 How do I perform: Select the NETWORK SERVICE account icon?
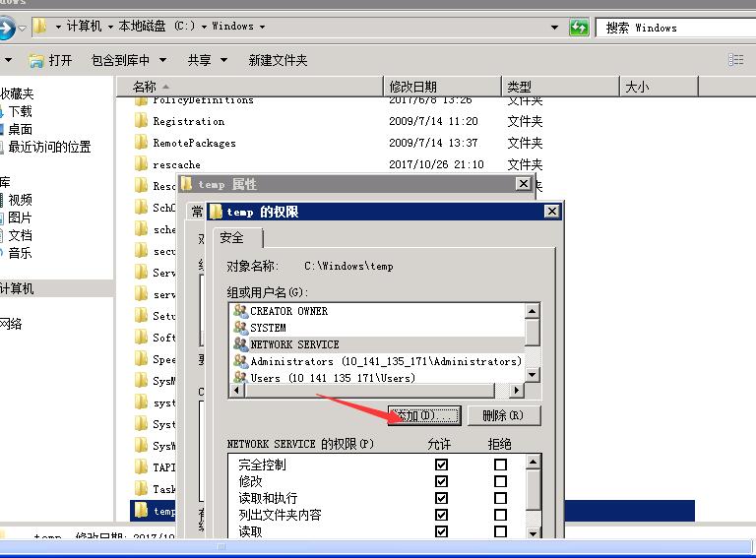tap(240, 344)
